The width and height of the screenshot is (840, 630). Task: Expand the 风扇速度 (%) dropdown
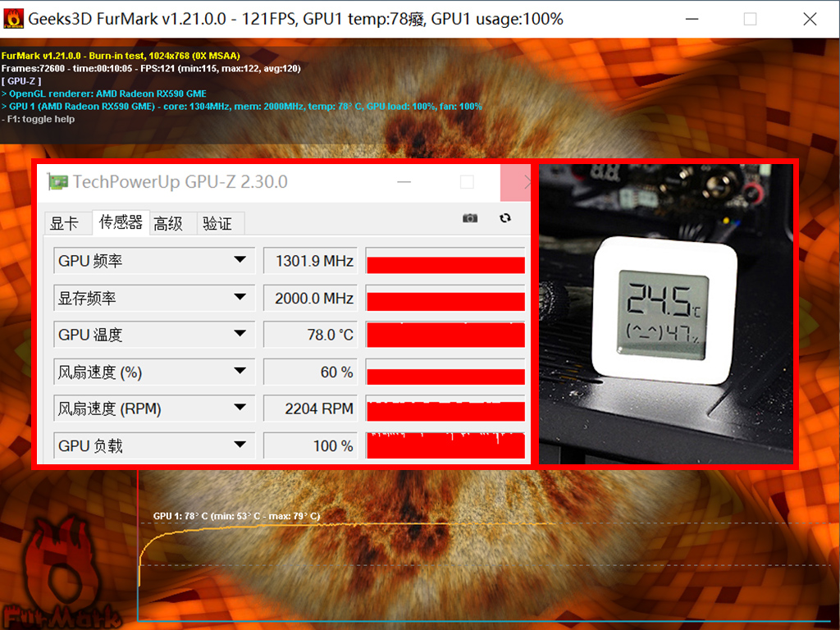[x=241, y=371]
